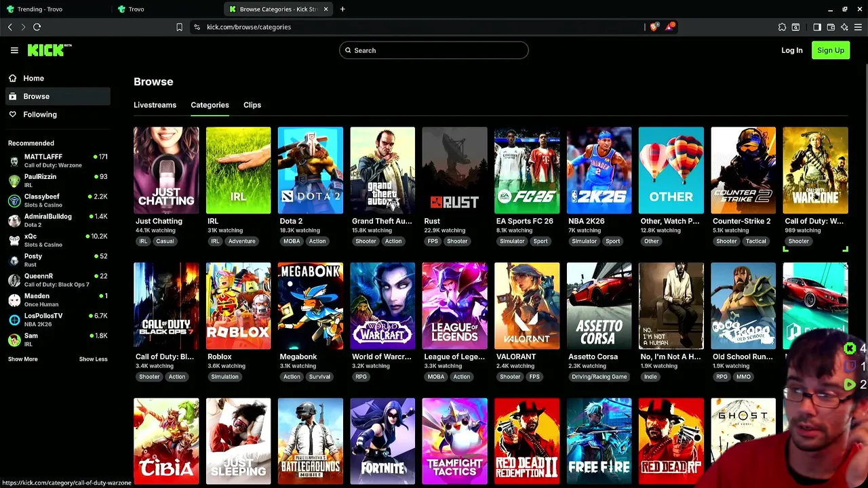Open the EA Sports FC 26 title link
The width and height of the screenshot is (868, 488).
[x=524, y=221]
